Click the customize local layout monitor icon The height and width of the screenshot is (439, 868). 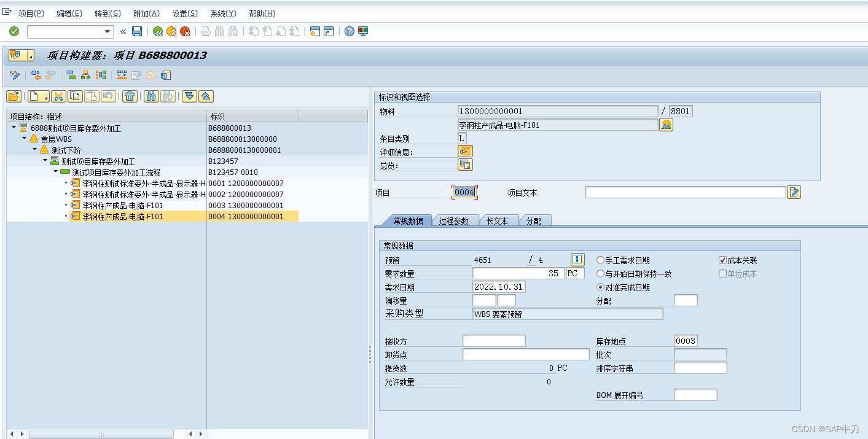pos(363,31)
